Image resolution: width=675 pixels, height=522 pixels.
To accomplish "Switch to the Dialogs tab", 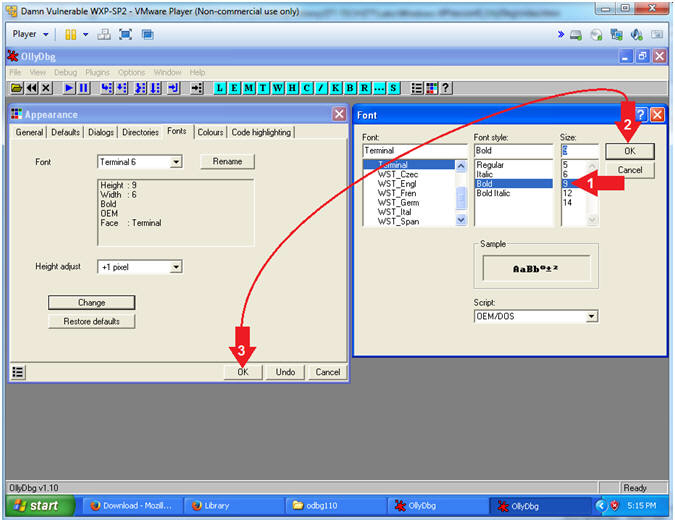I will point(101,133).
